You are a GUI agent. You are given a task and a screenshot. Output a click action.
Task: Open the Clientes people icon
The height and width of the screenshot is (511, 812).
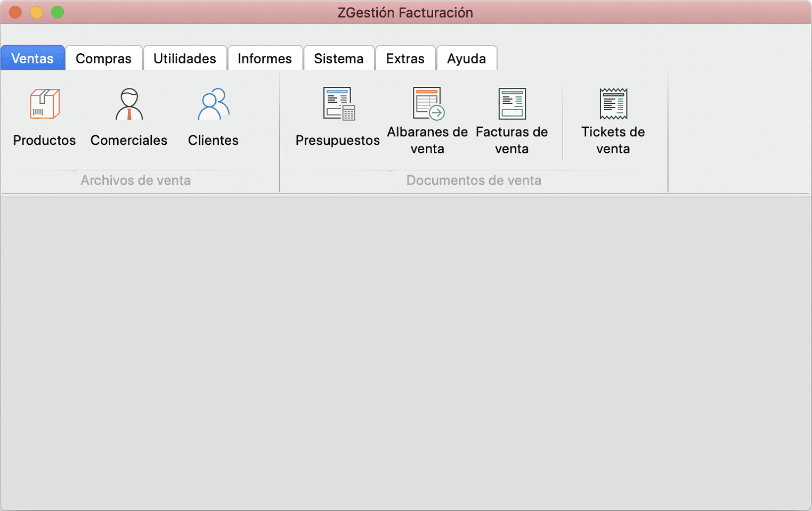click(213, 104)
